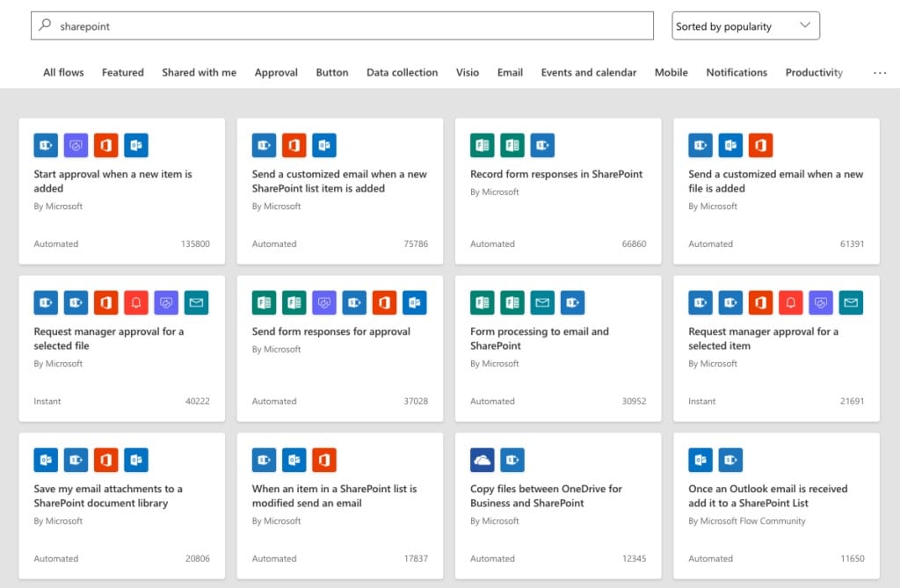Select the Approval tab
The height and width of the screenshot is (588, 900).
tap(276, 73)
